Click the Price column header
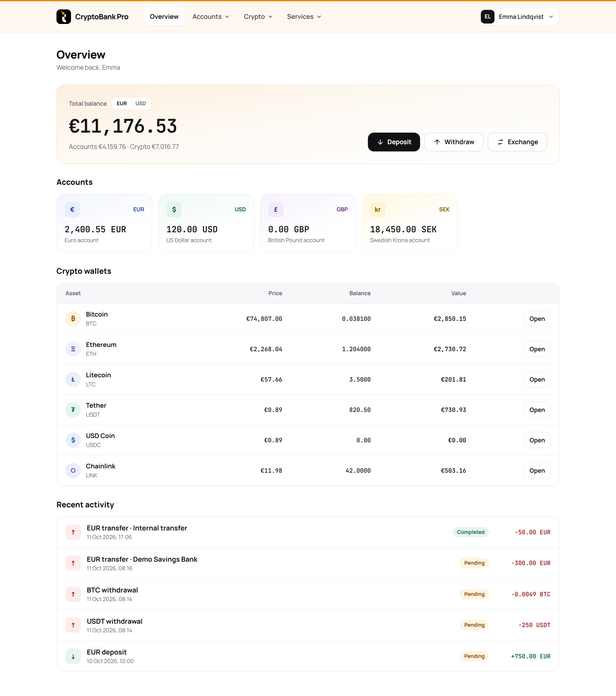The image size is (616, 696). click(x=275, y=293)
